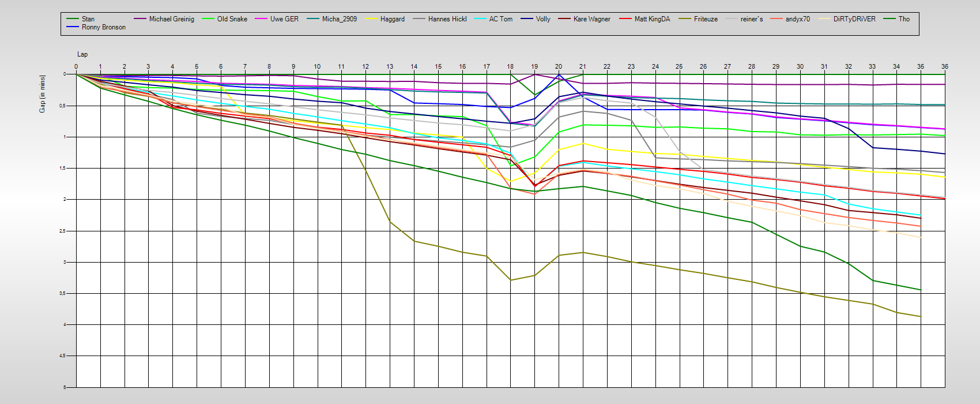980x404 pixels.
Task: Click the Tho legend entry
Action: tap(904, 19)
